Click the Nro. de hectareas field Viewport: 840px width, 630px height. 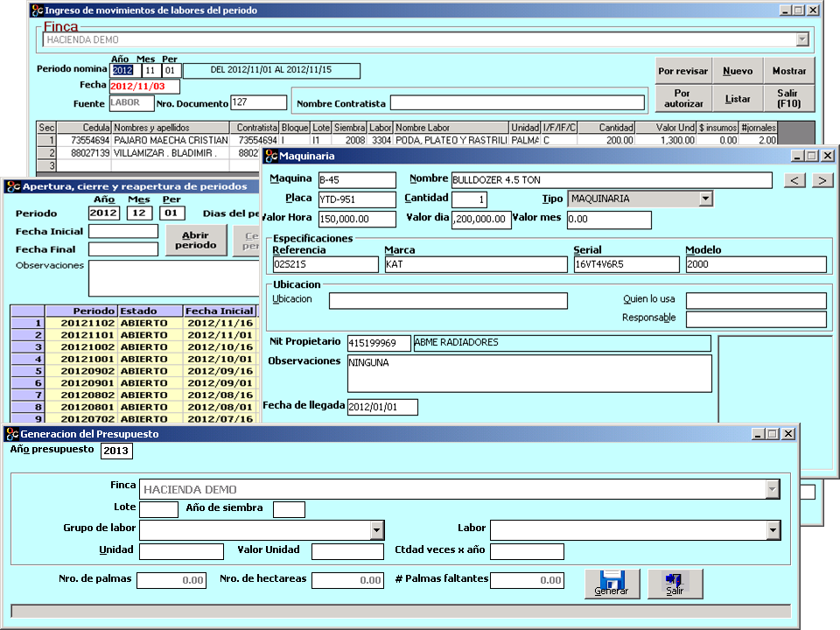pyautogui.click(x=347, y=581)
